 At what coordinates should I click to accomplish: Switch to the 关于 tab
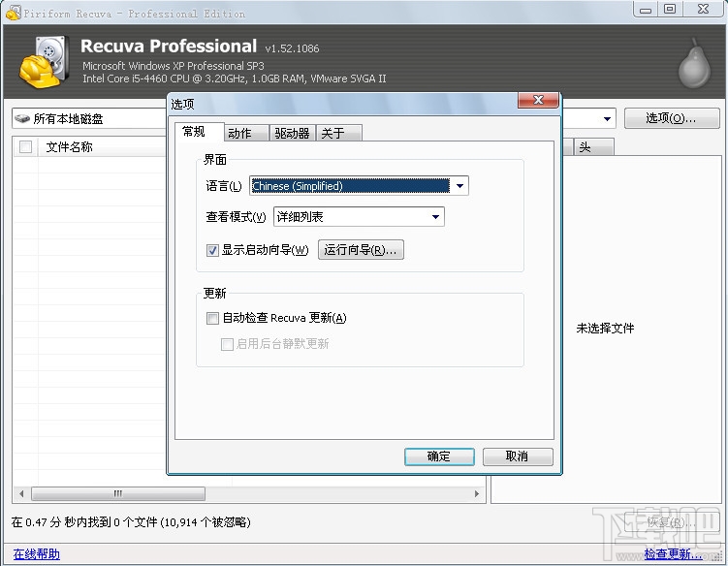pos(339,134)
